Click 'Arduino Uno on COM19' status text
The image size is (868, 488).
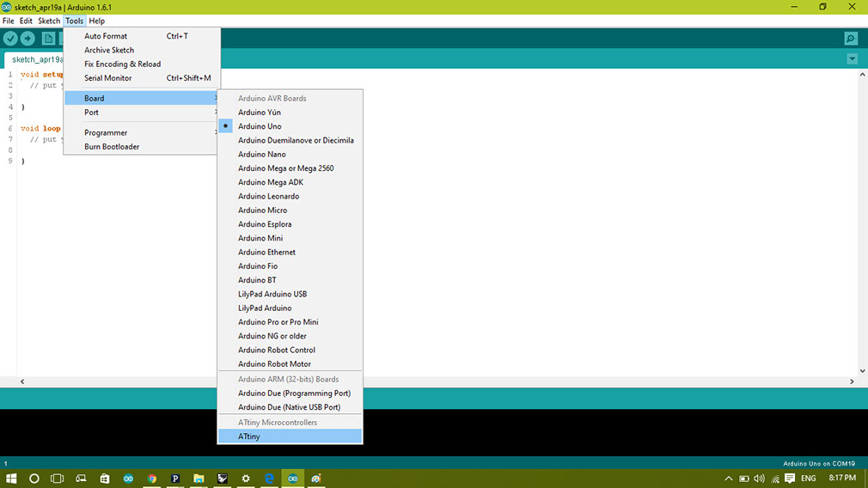(819, 464)
